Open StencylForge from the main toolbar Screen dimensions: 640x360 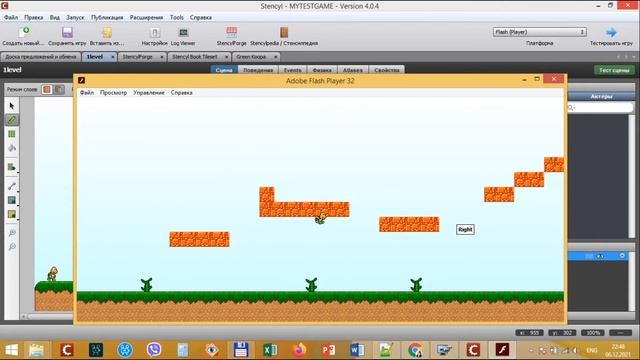(x=231, y=32)
